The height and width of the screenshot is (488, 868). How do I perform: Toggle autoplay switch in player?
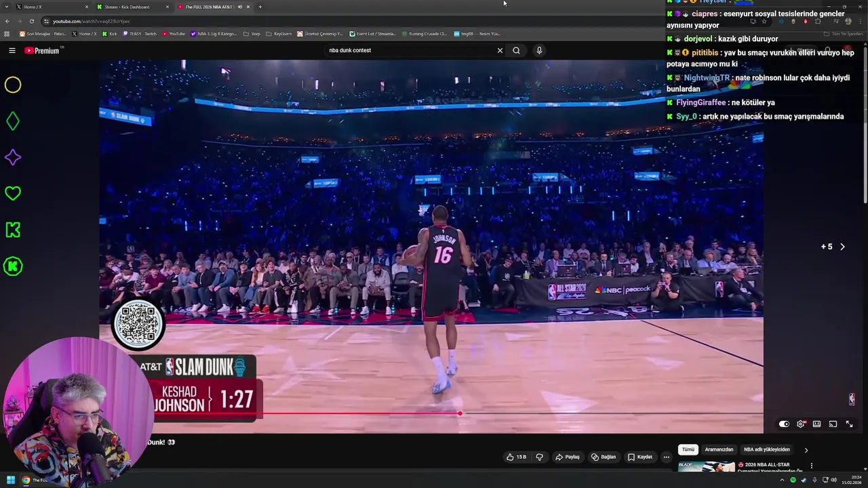tap(784, 424)
